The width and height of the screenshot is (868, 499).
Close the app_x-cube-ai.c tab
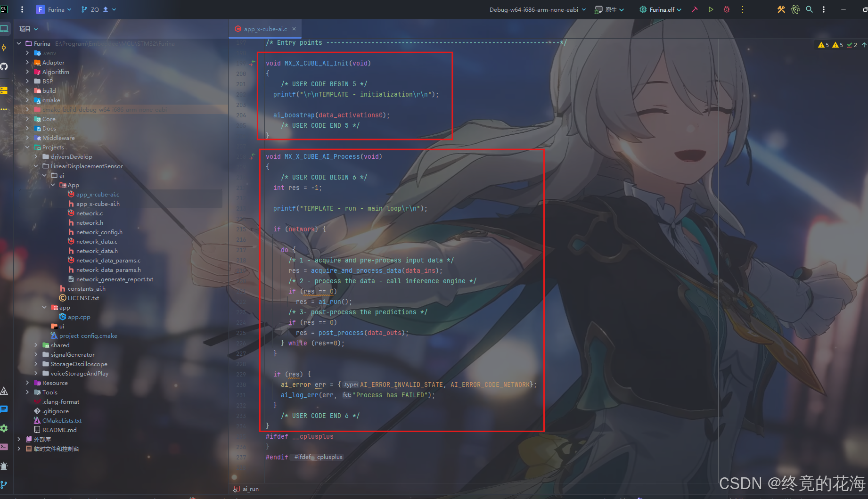pyautogui.click(x=294, y=29)
